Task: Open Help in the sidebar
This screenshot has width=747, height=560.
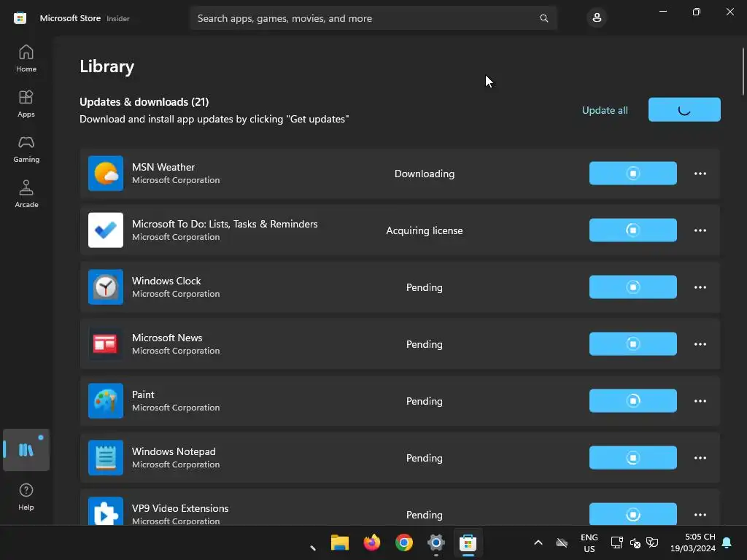Action: [x=26, y=497]
